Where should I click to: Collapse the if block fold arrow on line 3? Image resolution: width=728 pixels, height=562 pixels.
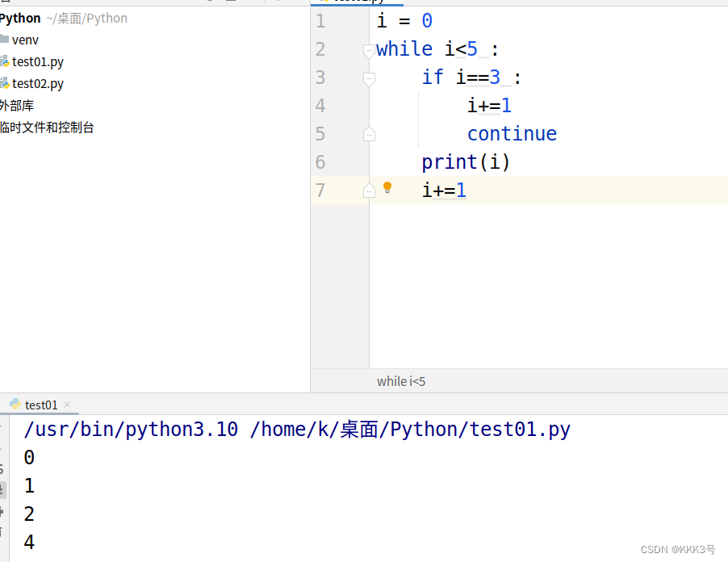[369, 78]
